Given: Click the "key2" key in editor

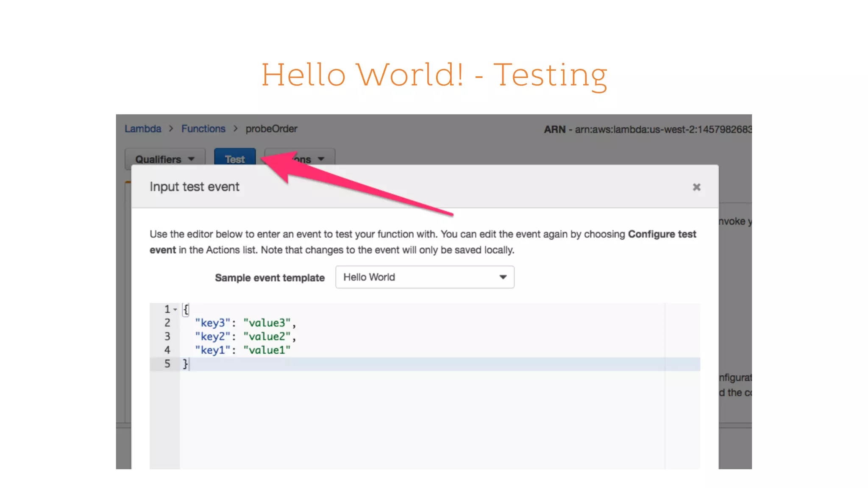Looking at the screenshot, I should point(212,336).
